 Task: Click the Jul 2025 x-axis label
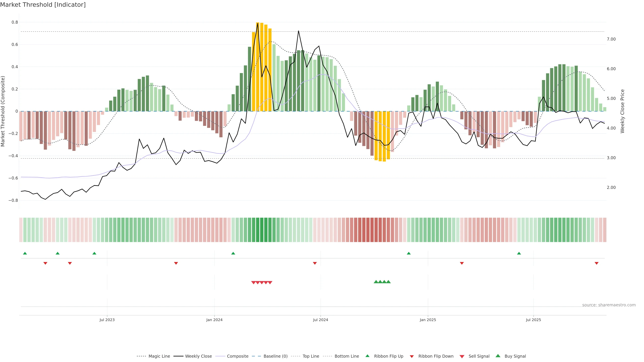pos(533,320)
